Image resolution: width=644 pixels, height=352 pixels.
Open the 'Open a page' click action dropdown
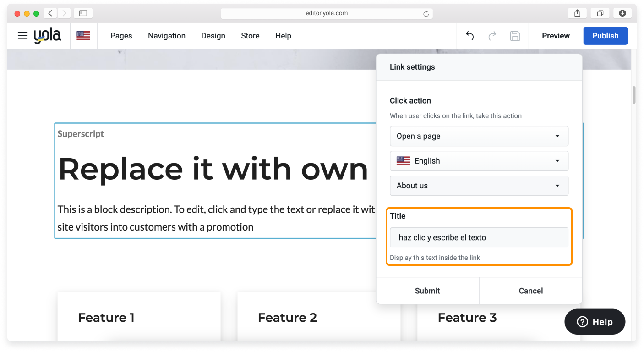pos(479,136)
